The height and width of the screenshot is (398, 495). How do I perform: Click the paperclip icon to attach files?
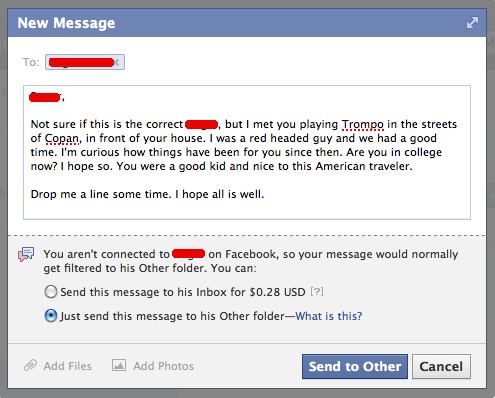30,366
